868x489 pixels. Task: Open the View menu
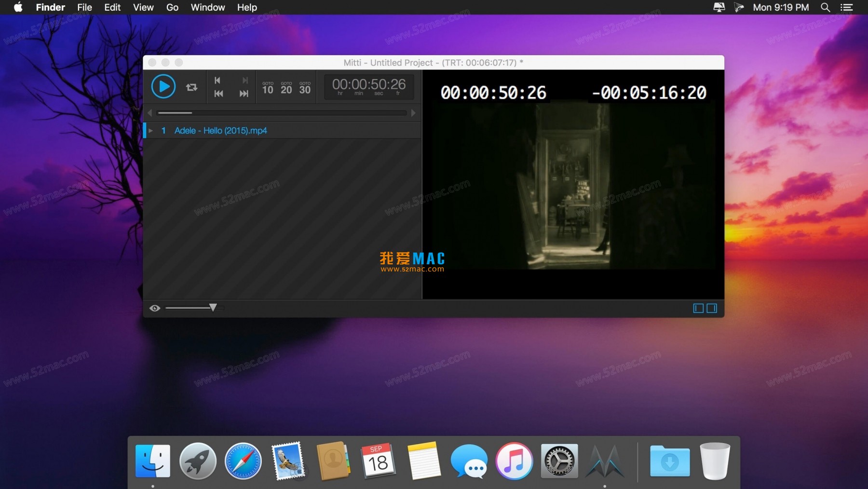[143, 7]
